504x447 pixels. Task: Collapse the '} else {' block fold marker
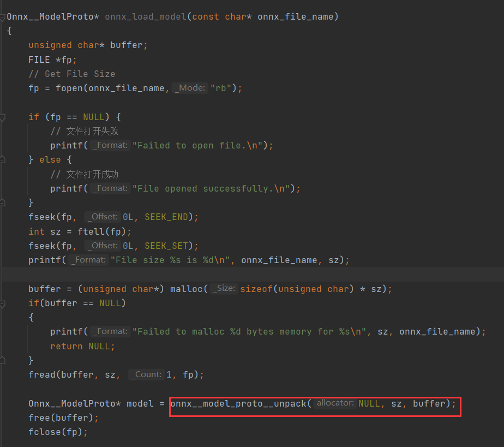coord(2,160)
